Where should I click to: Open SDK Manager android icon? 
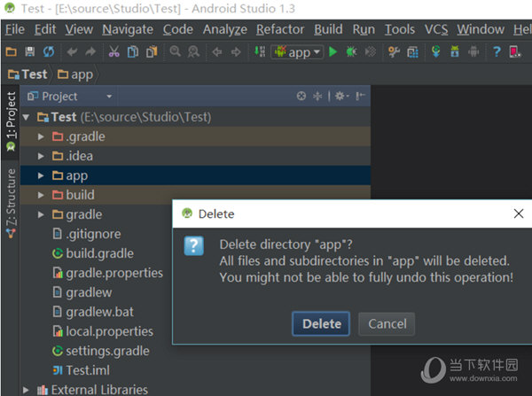tap(473, 52)
